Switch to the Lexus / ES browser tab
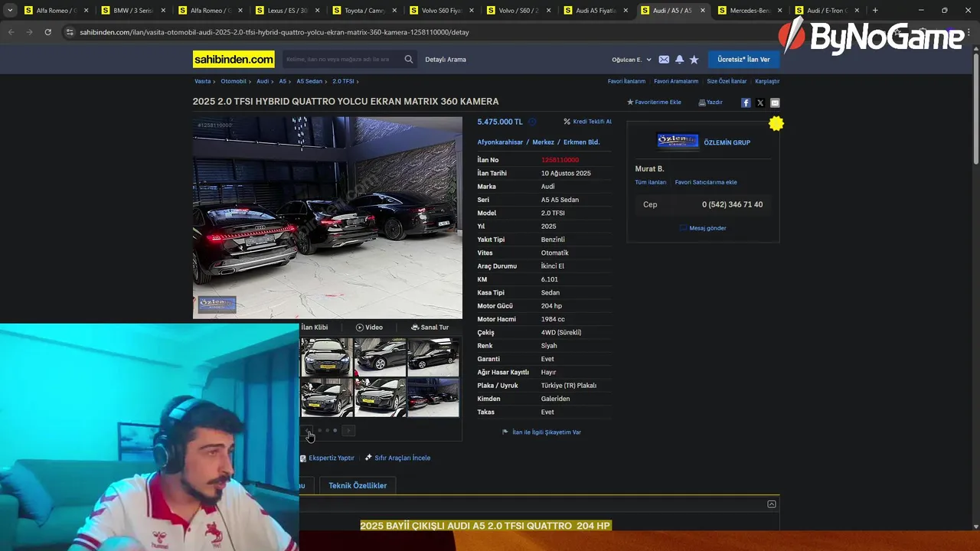Screen dimensions: 980x551 [287, 11]
